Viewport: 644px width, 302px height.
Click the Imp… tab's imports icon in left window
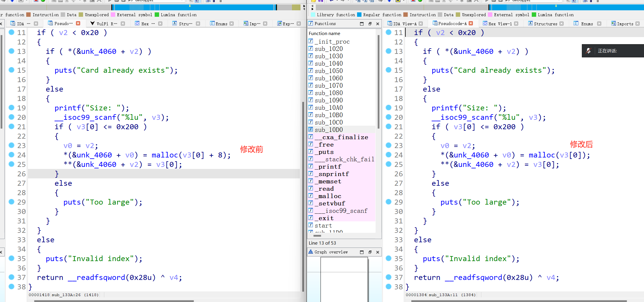(x=246, y=24)
